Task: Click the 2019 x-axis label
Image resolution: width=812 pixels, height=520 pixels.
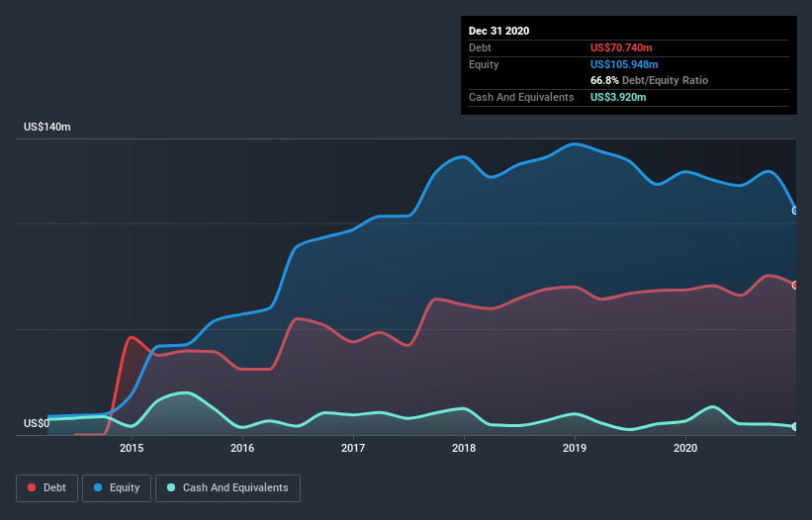Action: pyautogui.click(x=575, y=448)
